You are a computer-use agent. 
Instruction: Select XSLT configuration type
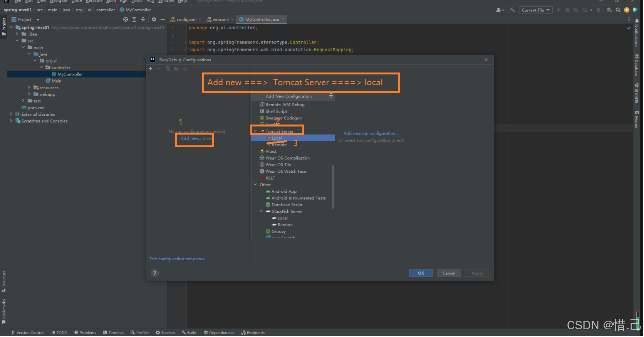270,178
